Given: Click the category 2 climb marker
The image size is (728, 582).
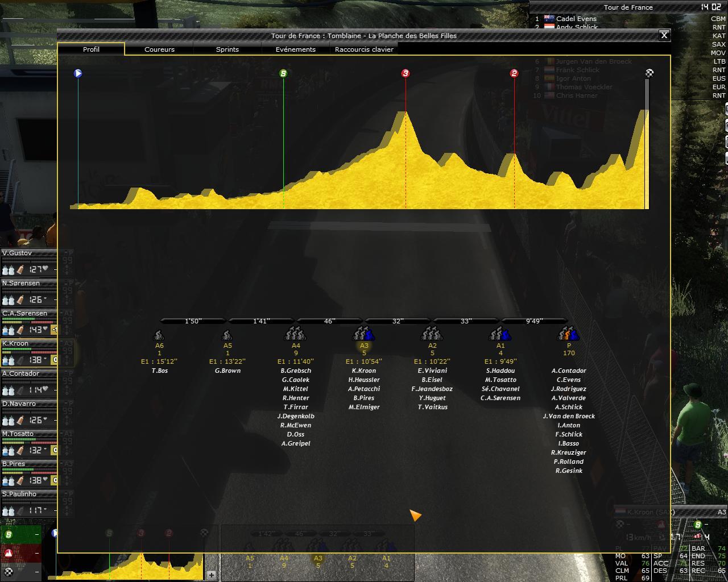Looking at the screenshot, I should (x=514, y=73).
